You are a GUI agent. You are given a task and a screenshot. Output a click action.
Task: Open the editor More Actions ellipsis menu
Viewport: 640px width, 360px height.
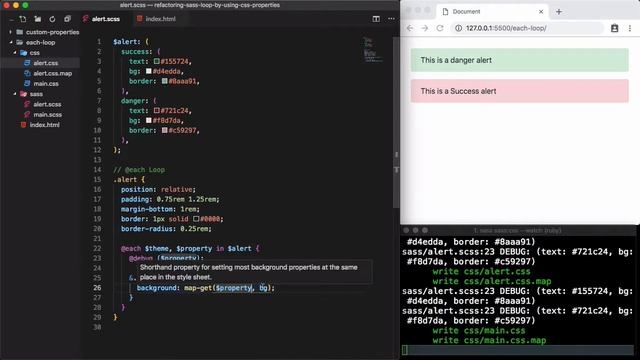[x=391, y=19]
